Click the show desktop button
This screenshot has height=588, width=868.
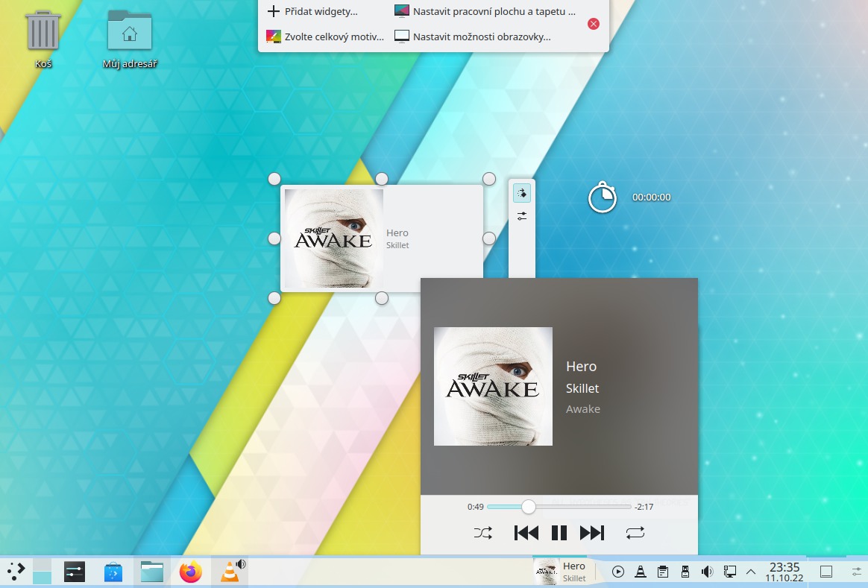point(826,572)
